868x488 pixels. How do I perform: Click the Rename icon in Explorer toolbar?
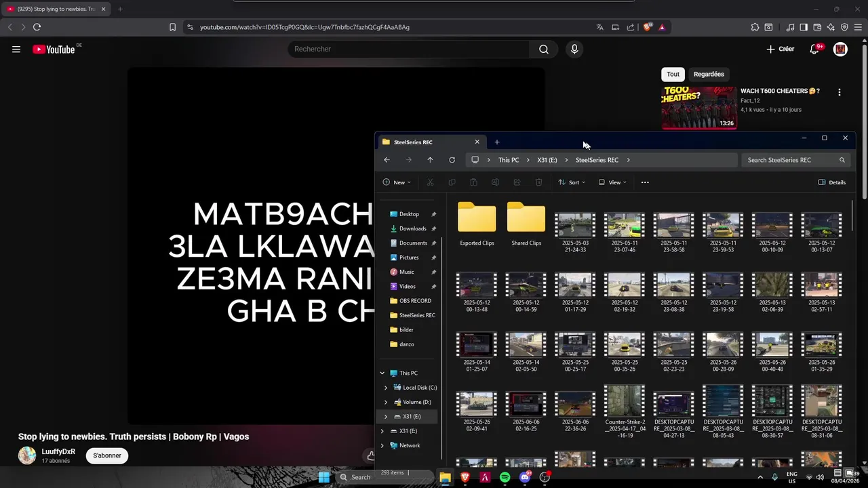(495, 182)
